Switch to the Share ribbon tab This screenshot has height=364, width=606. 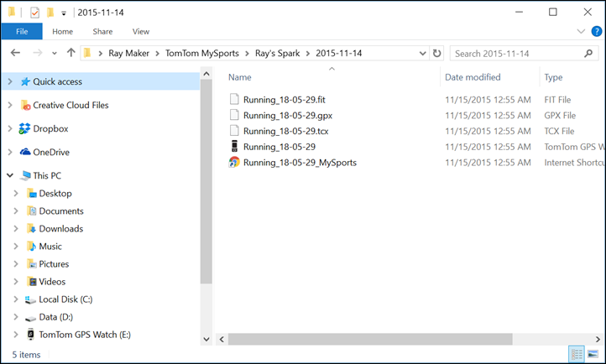[x=102, y=32]
